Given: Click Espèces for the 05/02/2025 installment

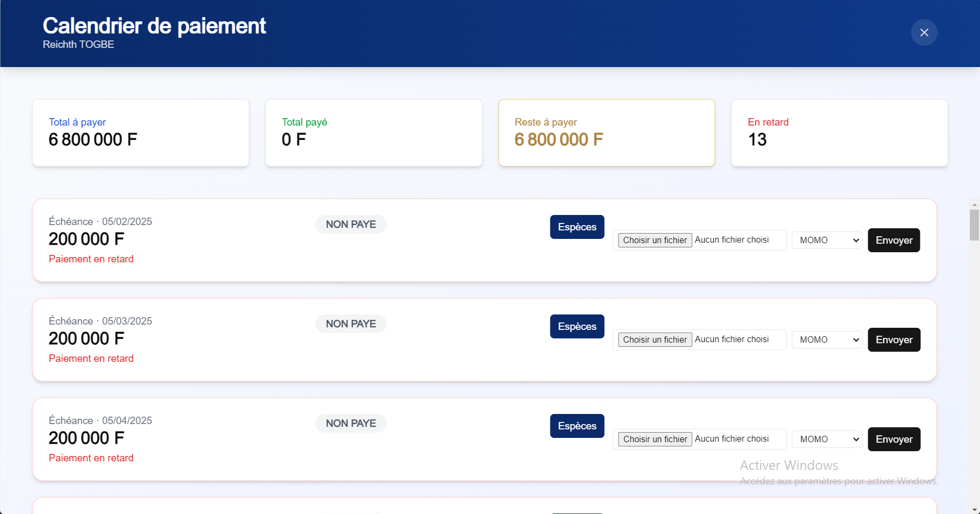Looking at the screenshot, I should [577, 227].
